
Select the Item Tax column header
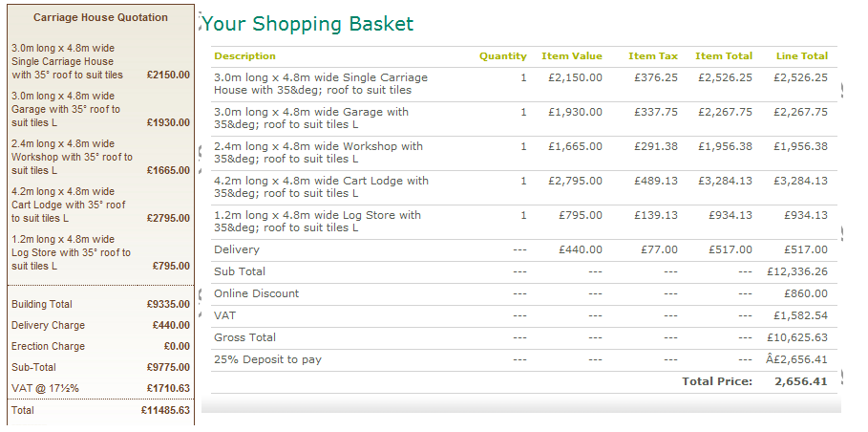pyautogui.click(x=653, y=56)
